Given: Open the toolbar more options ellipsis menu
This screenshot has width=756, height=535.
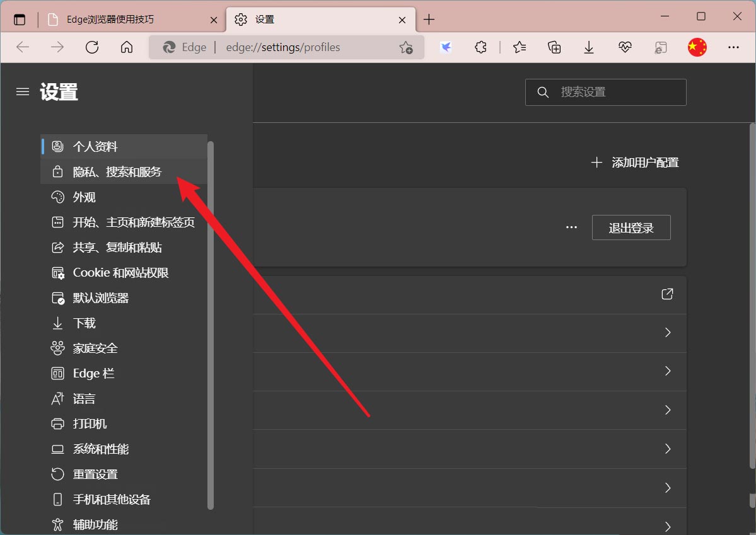Looking at the screenshot, I should [x=733, y=47].
